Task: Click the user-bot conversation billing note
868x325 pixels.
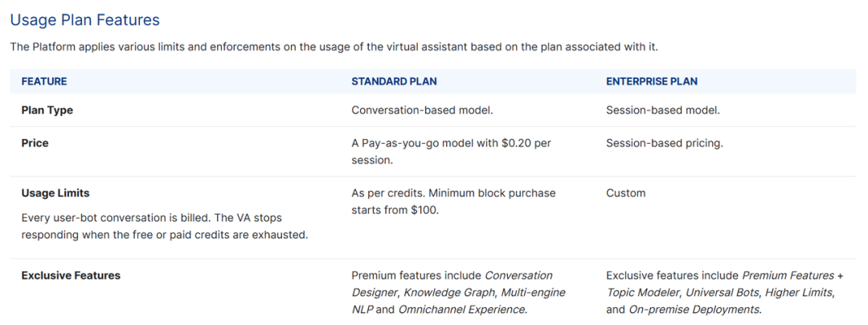Action: pyautogui.click(x=165, y=226)
